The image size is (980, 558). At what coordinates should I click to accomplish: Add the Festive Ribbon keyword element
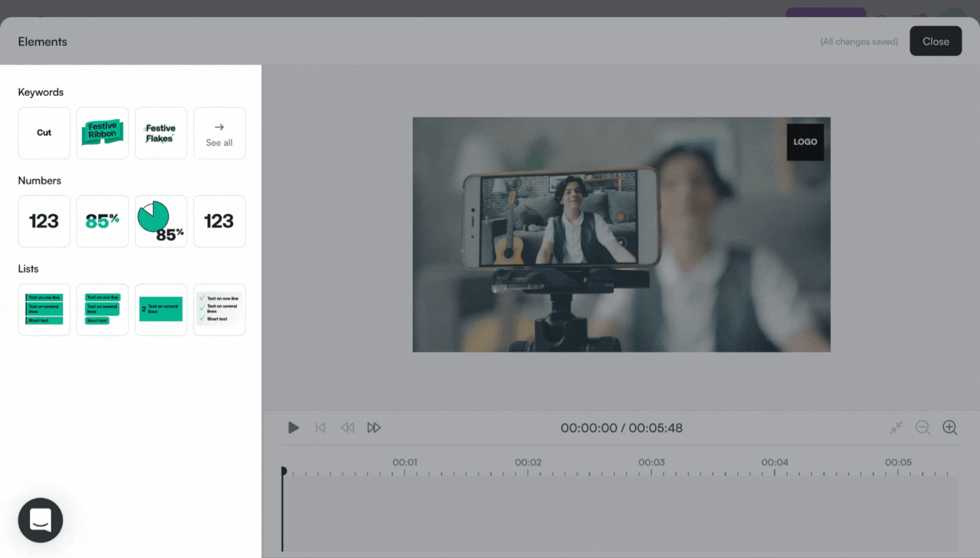[x=102, y=133]
